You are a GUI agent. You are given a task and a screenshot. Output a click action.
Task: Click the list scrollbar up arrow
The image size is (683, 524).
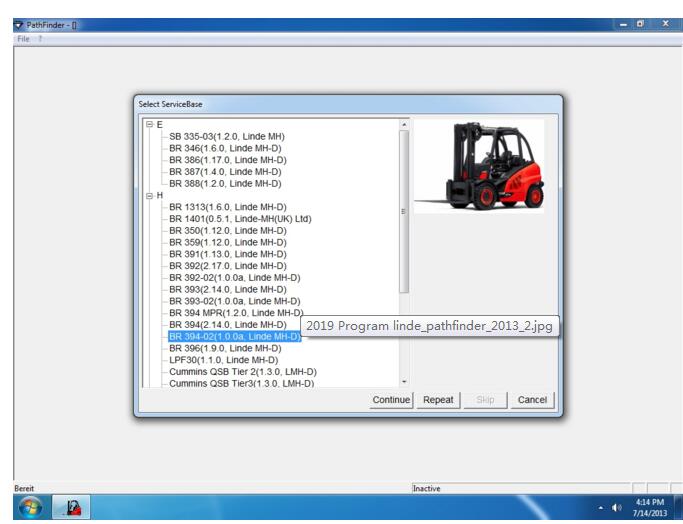click(404, 125)
